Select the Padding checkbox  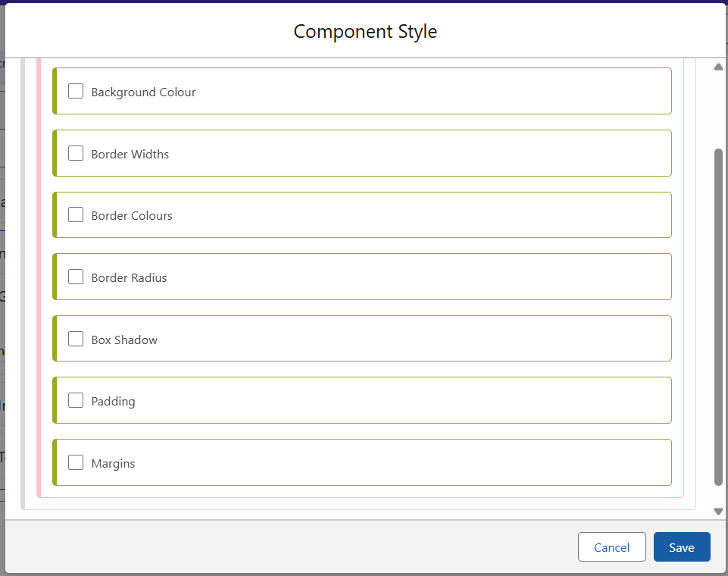click(x=76, y=400)
